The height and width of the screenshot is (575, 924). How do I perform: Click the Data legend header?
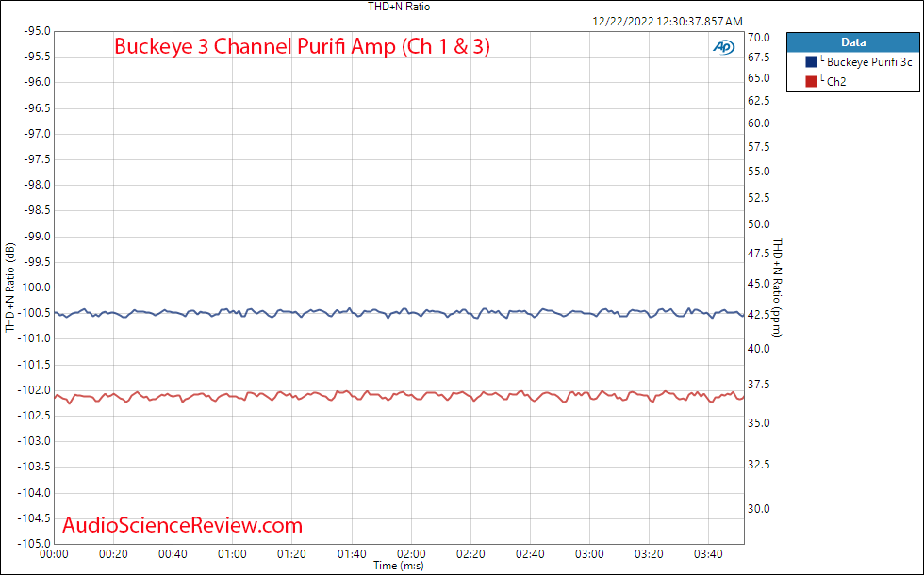click(852, 42)
